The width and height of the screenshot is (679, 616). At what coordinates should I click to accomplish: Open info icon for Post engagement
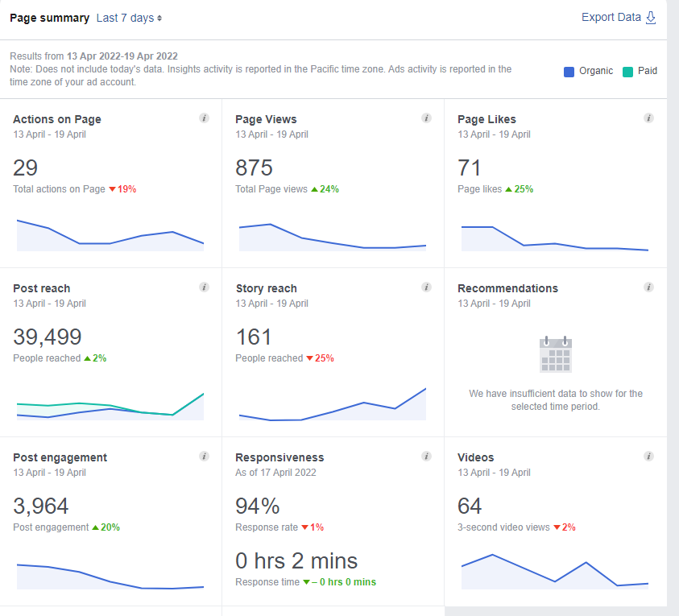pyautogui.click(x=204, y=456)
